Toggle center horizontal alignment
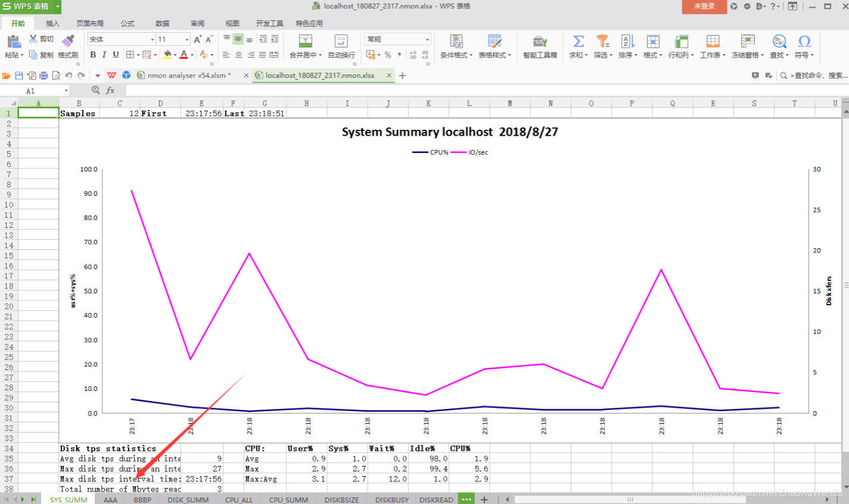Viewport: 849px width, 504px height. coord(238,55)
